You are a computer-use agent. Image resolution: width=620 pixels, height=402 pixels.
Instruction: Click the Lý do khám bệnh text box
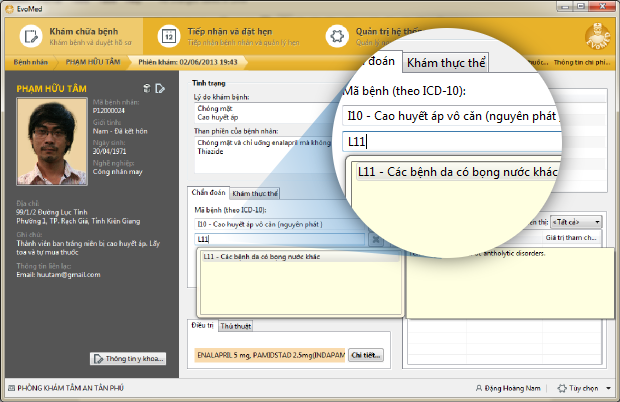(265, 113)
